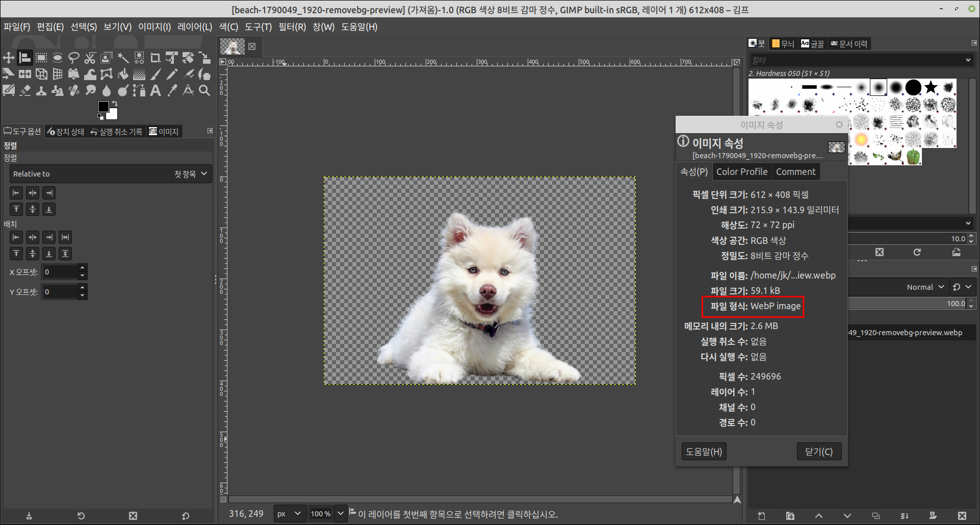Select the Rotate tool
This screenshot has width=980, height=525.
(x=188, y=58)
